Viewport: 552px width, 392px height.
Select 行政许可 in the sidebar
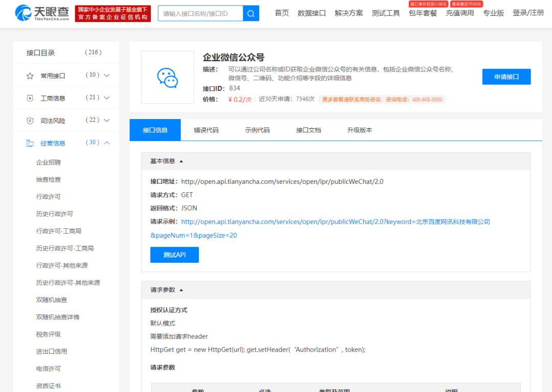click(x=48, y=197)
